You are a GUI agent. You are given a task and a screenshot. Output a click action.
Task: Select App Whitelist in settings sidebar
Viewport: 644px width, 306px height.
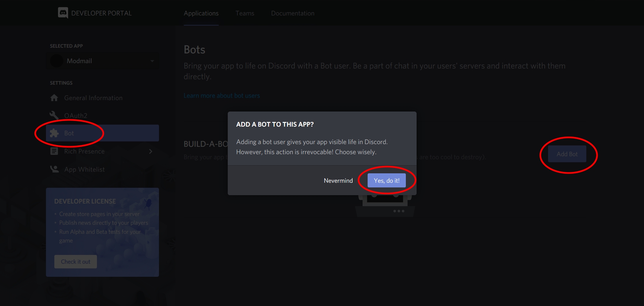[x=85, y=170]
